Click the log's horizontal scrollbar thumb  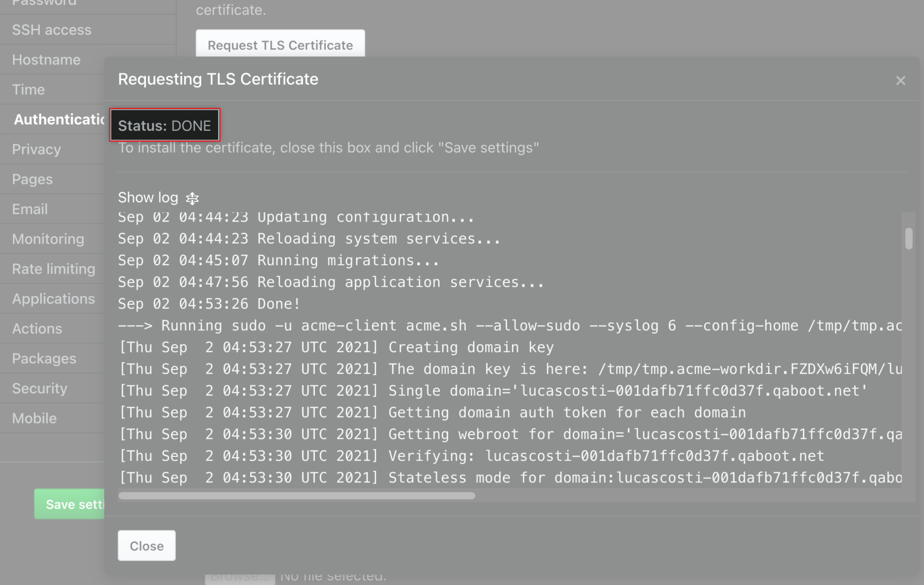(297, 496)
